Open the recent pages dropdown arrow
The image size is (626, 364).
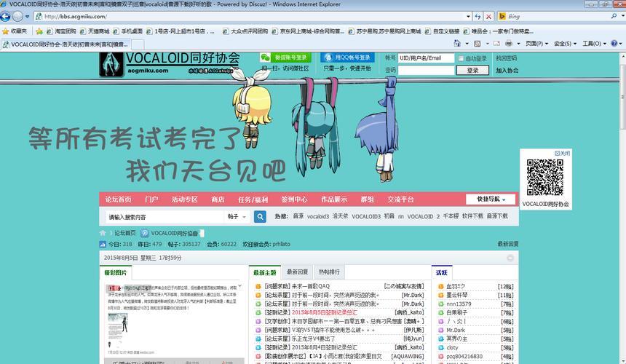[27, 17]
